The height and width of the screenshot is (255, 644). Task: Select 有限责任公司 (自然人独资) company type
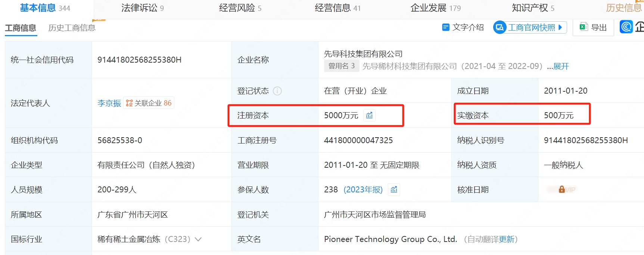146,165
